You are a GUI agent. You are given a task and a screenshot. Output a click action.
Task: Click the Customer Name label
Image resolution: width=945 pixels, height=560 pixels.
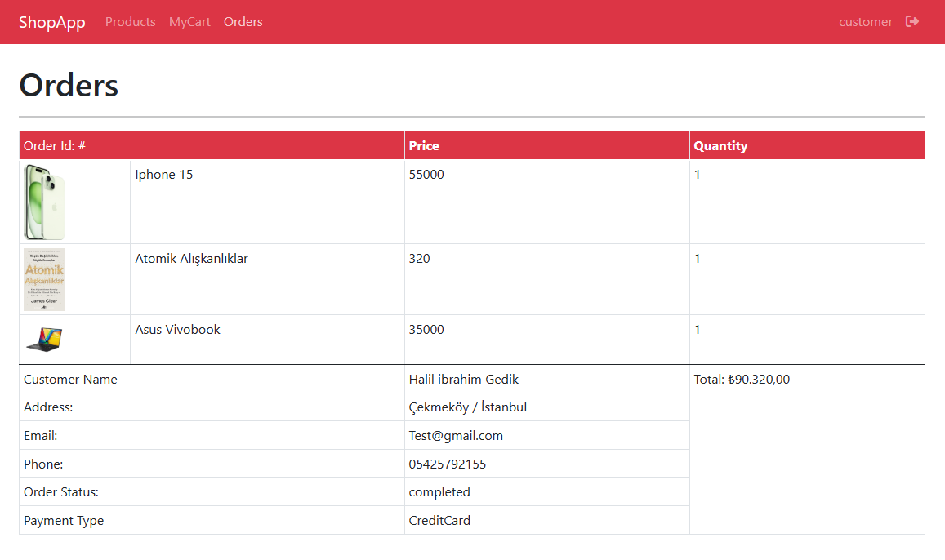70,380
